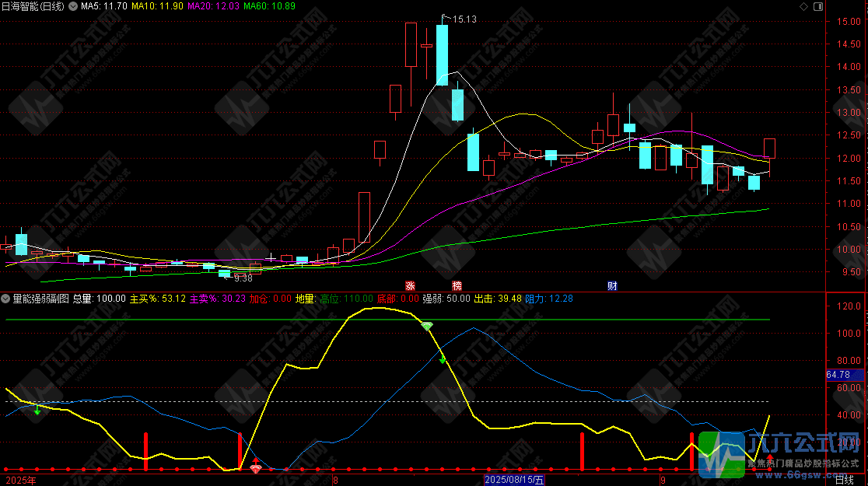Click the green down arrow on yellow line
The height and width of the screenshot is (486, 868).
tap(443, 358)
